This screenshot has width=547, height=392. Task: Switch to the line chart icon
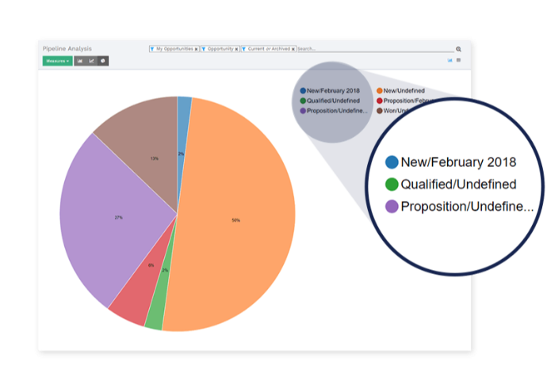(91, 61)
